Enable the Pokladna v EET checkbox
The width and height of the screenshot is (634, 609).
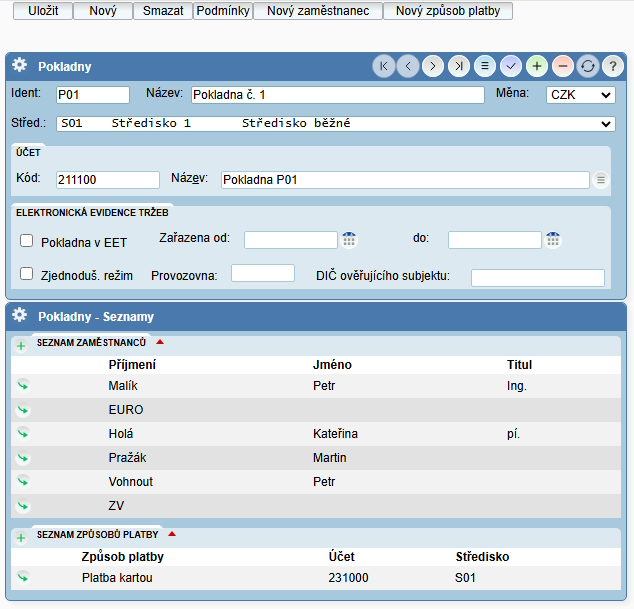(x=27, y=241)
